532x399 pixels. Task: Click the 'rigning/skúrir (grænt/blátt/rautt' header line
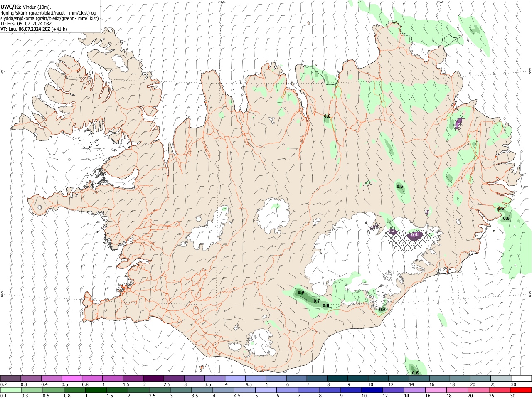tap(48, 13)
